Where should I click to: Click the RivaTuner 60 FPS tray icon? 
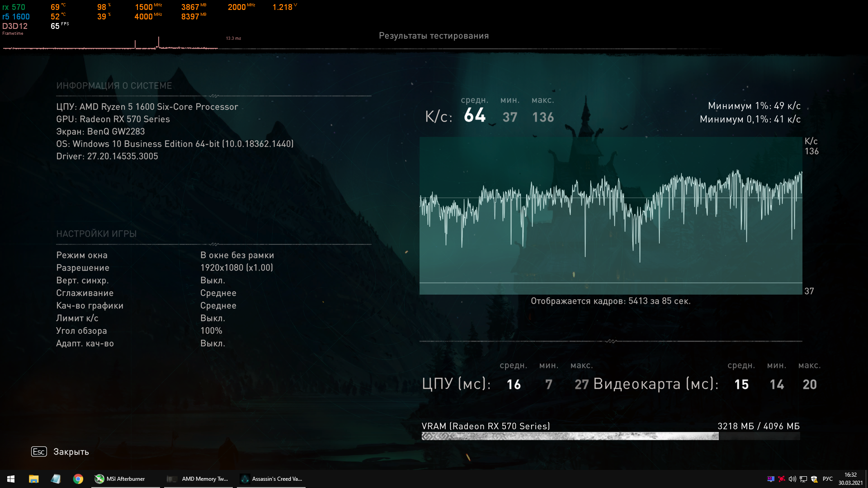click(771, 479)
